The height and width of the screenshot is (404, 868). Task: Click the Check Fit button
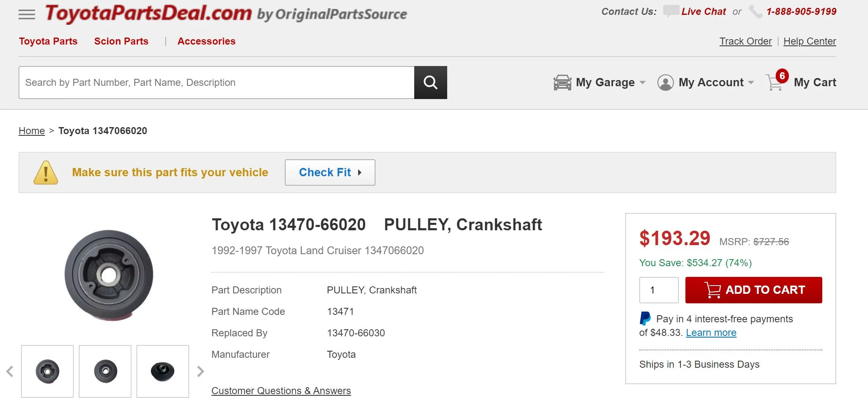330,172
